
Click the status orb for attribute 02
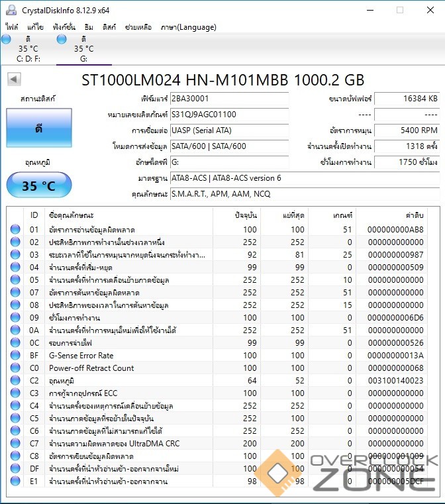pyautogui.click(x=15, y=242)
